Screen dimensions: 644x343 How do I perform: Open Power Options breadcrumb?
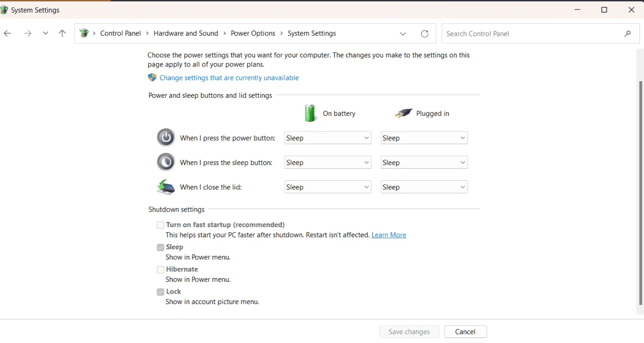253,33
